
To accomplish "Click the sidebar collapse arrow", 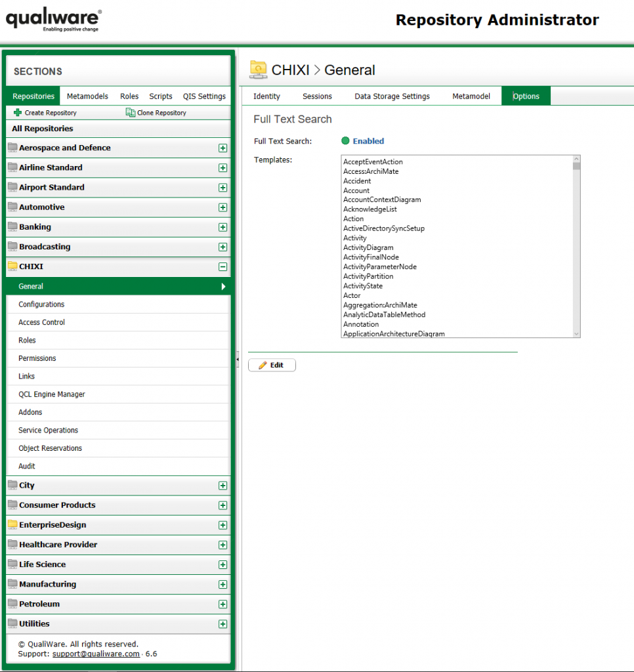I will tap(237, 359).
